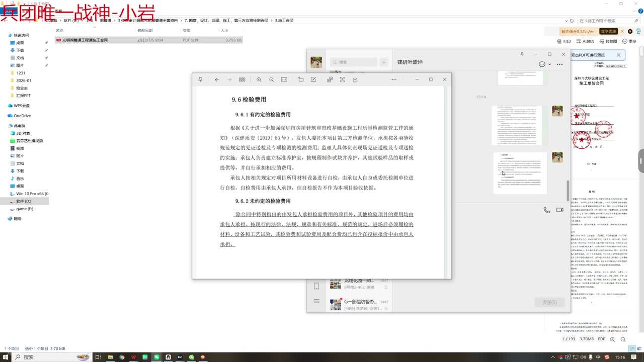The height and width of the screenshot is (362, 644).
Task: Expand the chat bubble dropdown arrow
Action: 549,64
